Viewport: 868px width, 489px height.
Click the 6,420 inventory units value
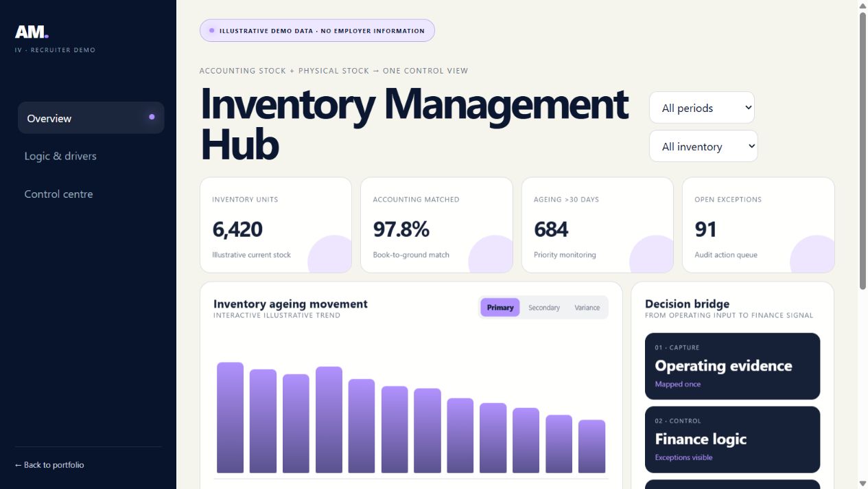[237, 229]
